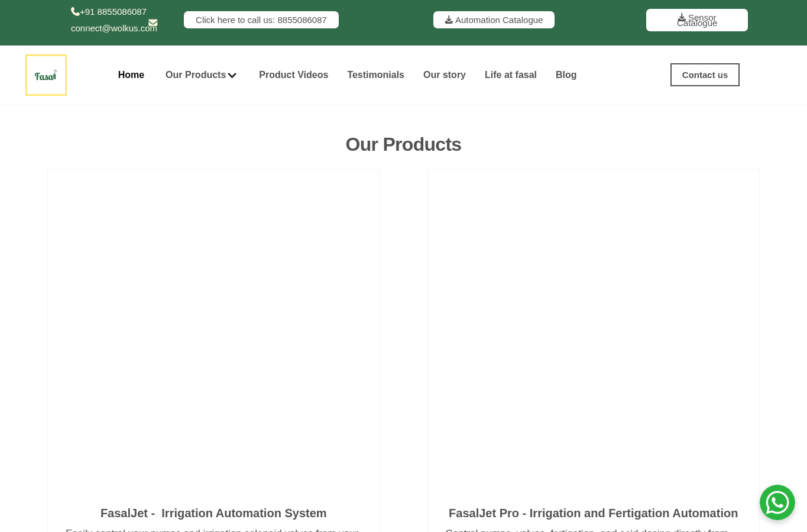The image size is (807, 532).
Task: Click download icon on Sensor Catalogue
Action: click(682, 17)
